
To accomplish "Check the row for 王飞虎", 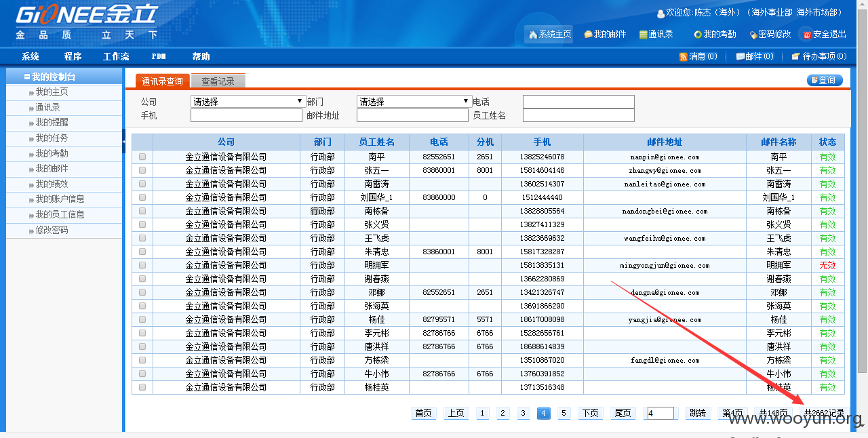I will [x=142, y=238].
